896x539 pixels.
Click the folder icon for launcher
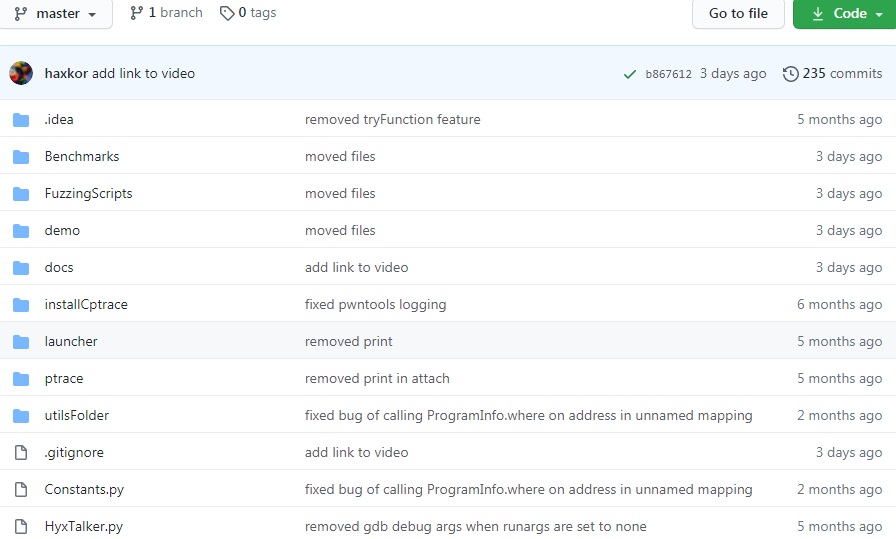(21, 342)
